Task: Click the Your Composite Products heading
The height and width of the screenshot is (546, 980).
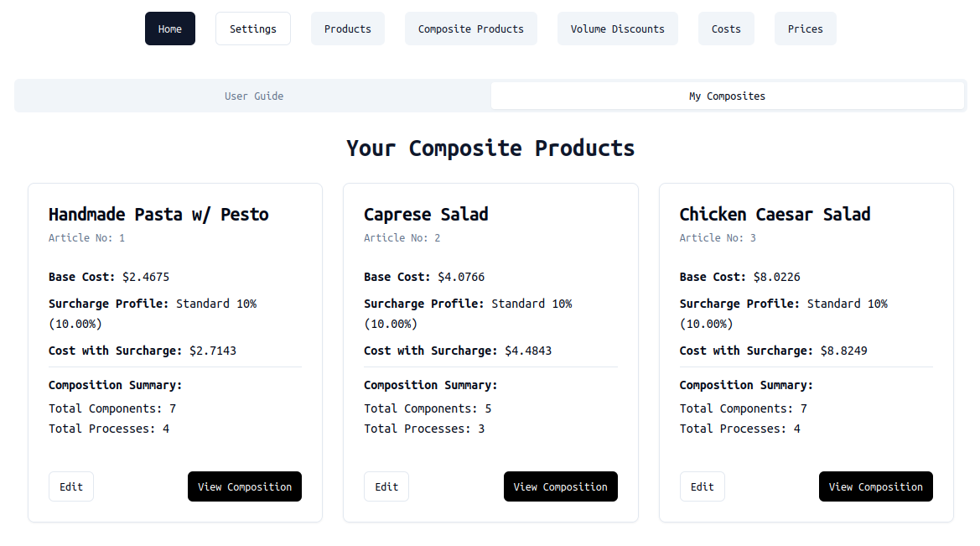Action: click(x=490, y=148)
